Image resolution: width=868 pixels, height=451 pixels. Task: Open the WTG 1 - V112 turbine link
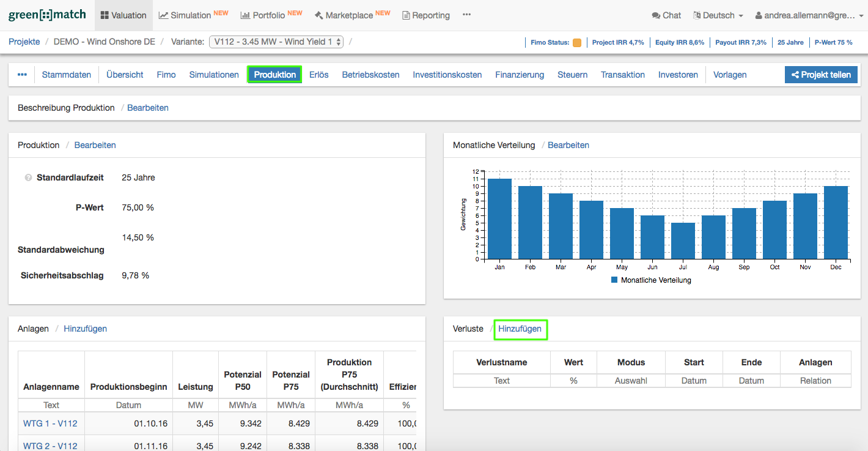[x=50, y=423]
